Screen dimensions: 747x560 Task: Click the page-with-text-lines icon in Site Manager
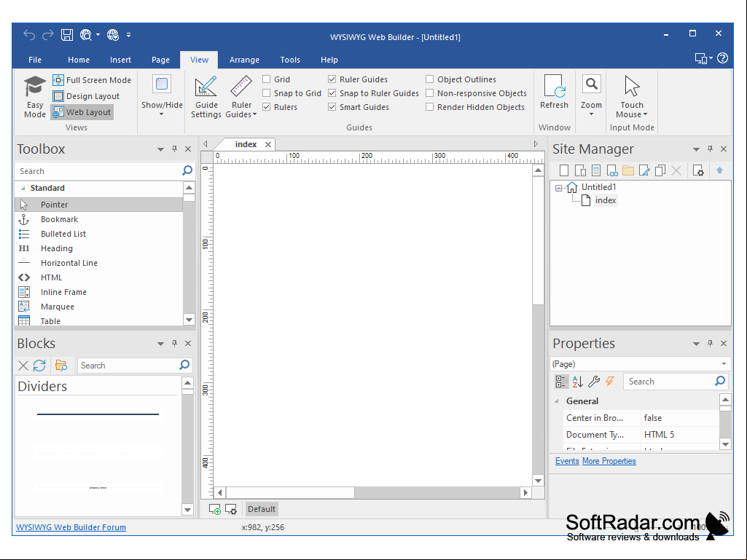[596, 170]
